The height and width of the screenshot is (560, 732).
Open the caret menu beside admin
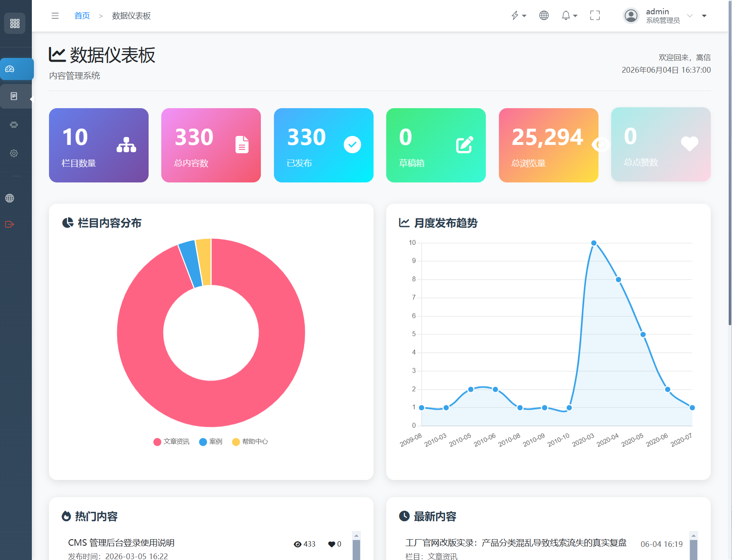704,16
